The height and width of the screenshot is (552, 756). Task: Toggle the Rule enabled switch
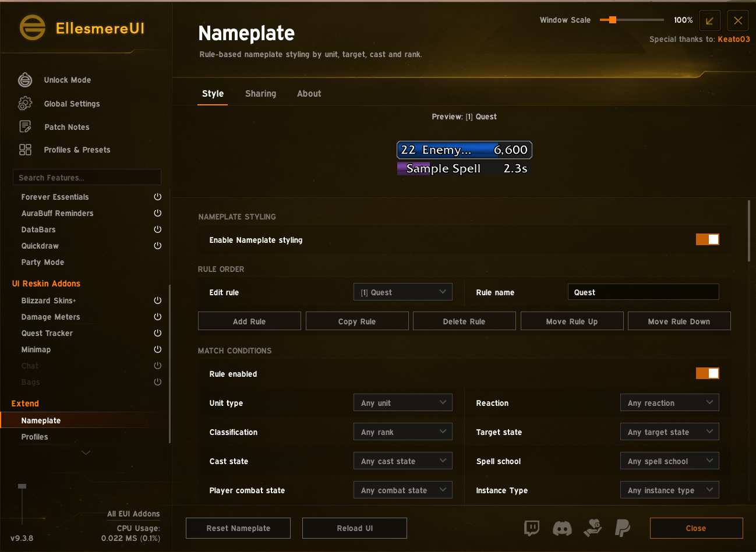(708, 373)
